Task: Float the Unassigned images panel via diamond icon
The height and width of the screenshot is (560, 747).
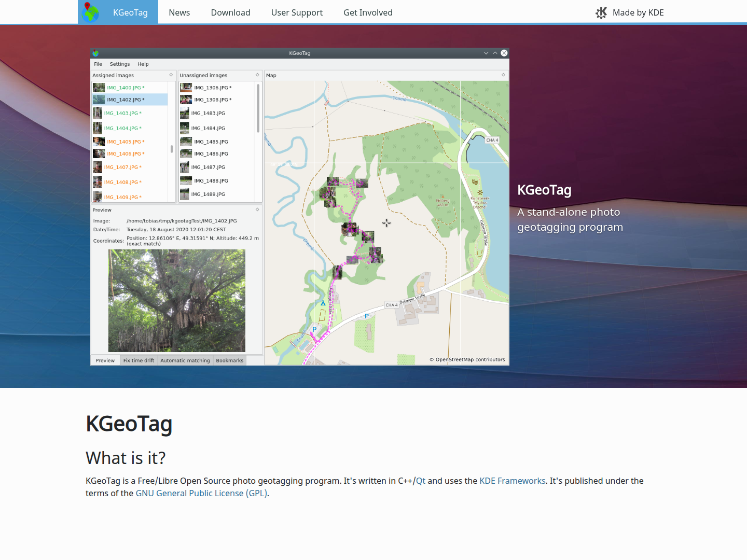Action: 257,75
